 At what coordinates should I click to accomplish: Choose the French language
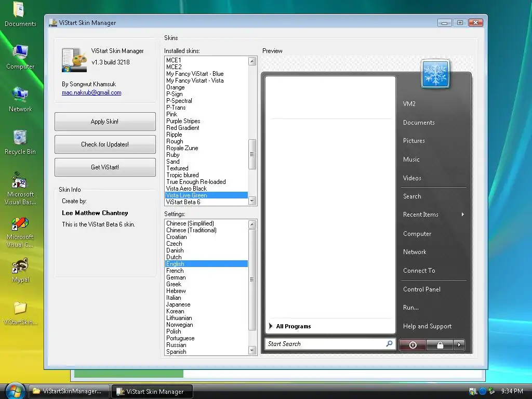(206, 271)
